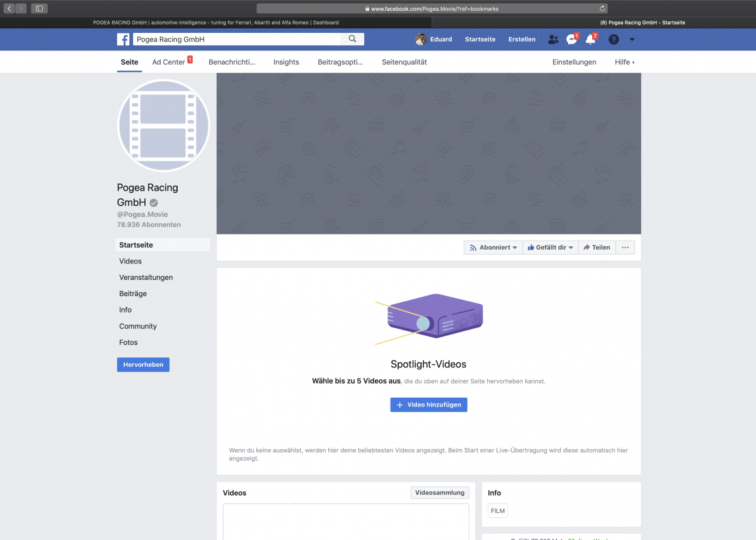The height and width of the screenshot is (540, 756).
Task: Click the Startseite link in top bar
Action: 480,39
